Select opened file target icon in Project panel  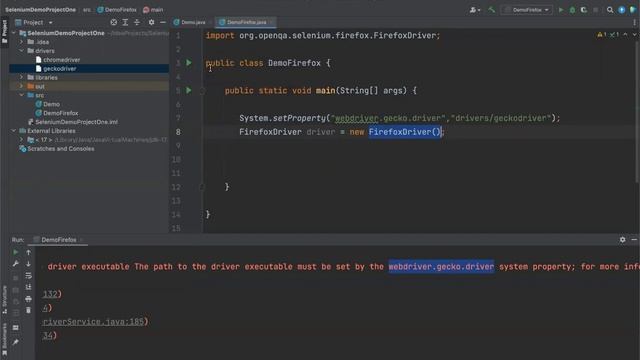coord(113,22)
